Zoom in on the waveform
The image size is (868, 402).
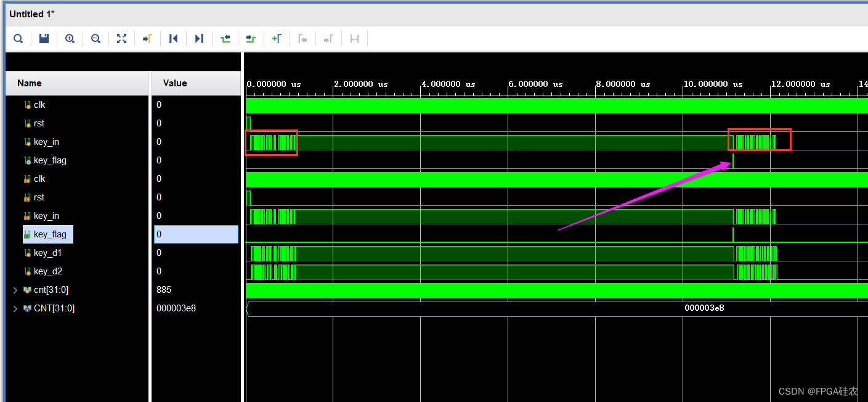70,38
